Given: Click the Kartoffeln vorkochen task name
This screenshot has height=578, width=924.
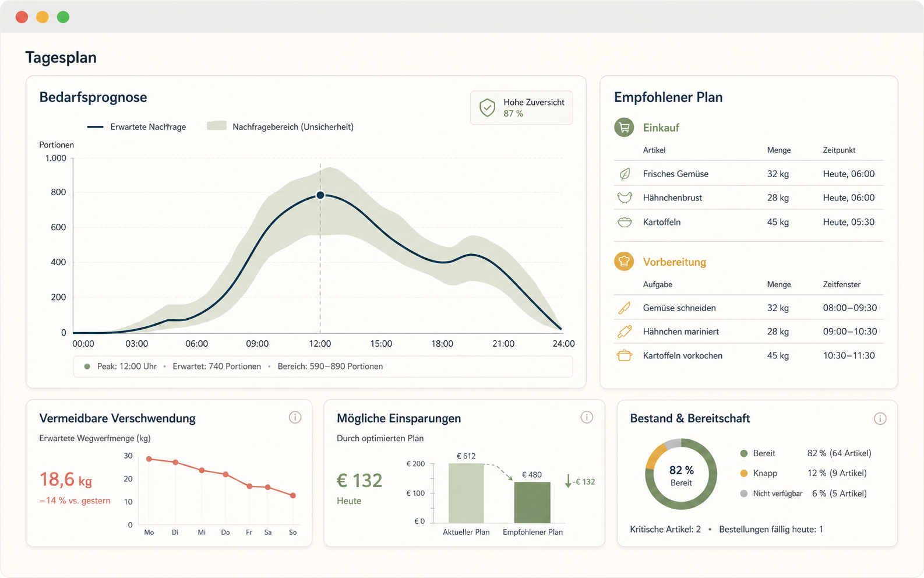Looking at the screenshot, I should tap(683, 355).
